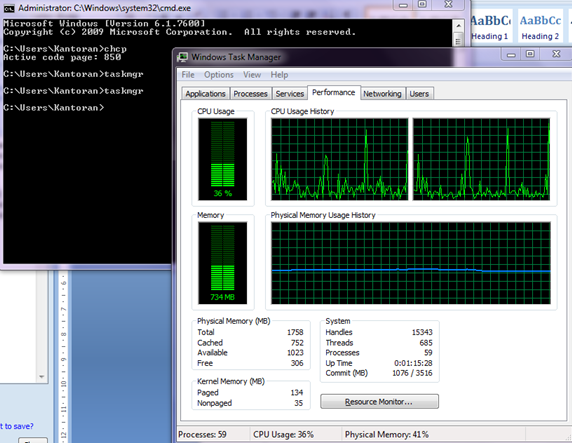Click the Available memory value 1023
The height and width of the screenshot is (443, 572).
pyautogui.click(x=295, y=353)
